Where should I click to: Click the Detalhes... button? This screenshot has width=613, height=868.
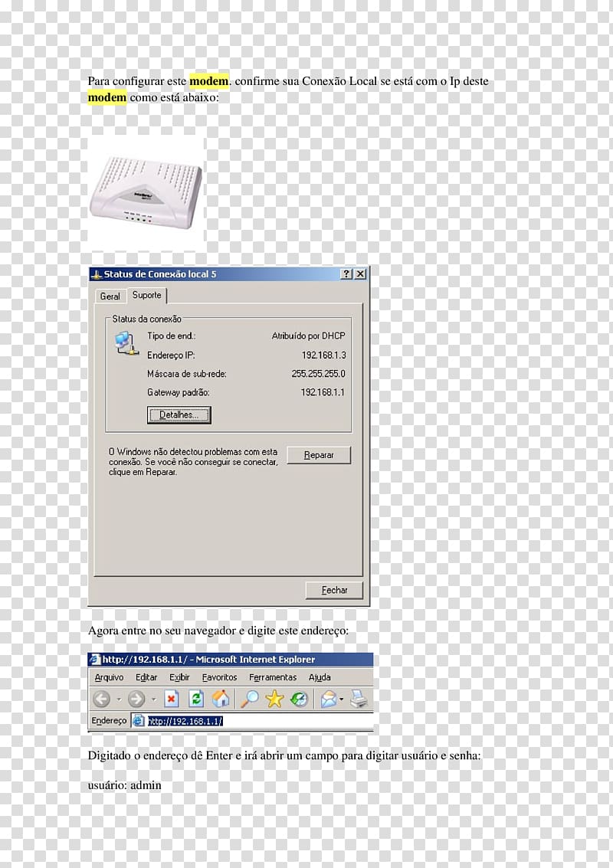point(179,414)
